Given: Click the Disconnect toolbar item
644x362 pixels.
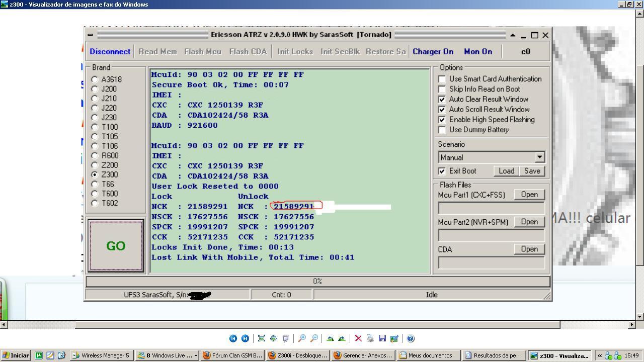Looking at the screenshot, I should [110, 51].
